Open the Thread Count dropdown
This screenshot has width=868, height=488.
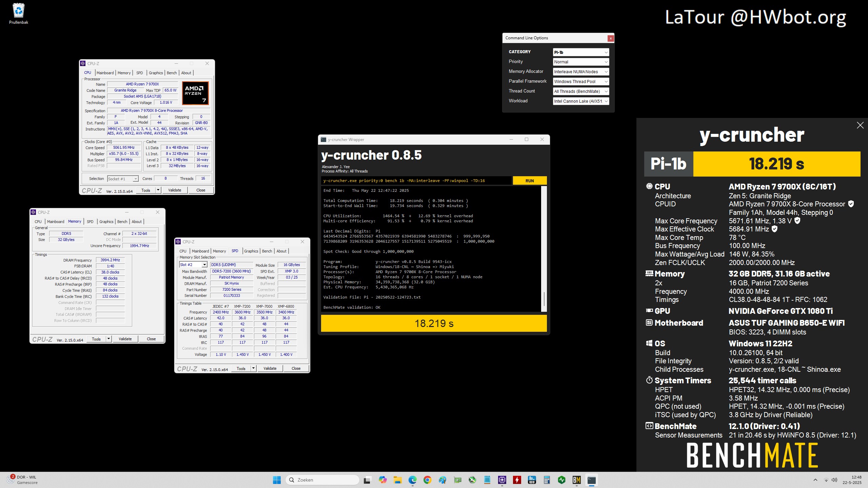click(581, 91)
